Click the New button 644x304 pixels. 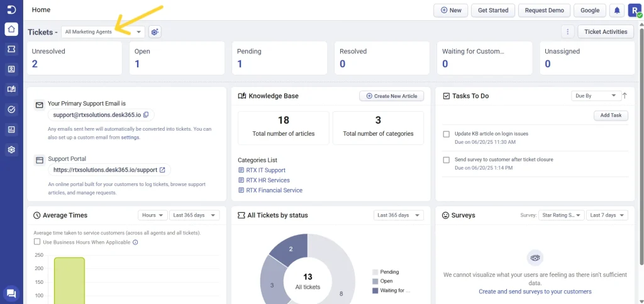450,10
